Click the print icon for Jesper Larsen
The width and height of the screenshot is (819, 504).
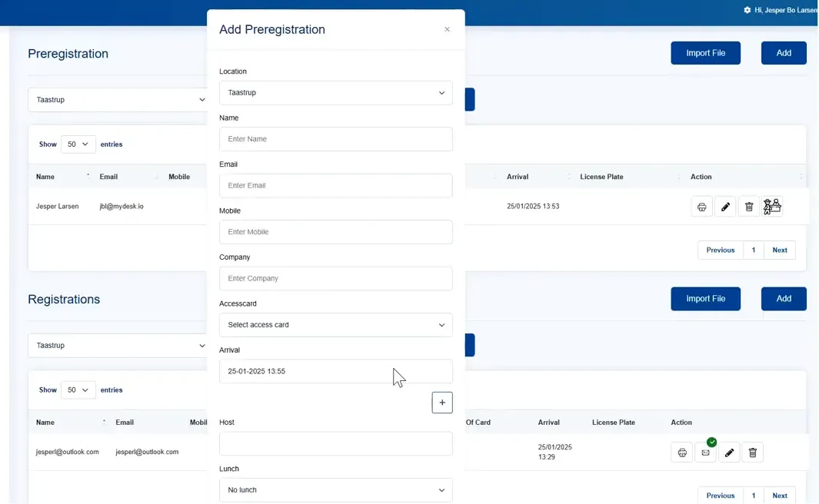click(x=701, y=207)
